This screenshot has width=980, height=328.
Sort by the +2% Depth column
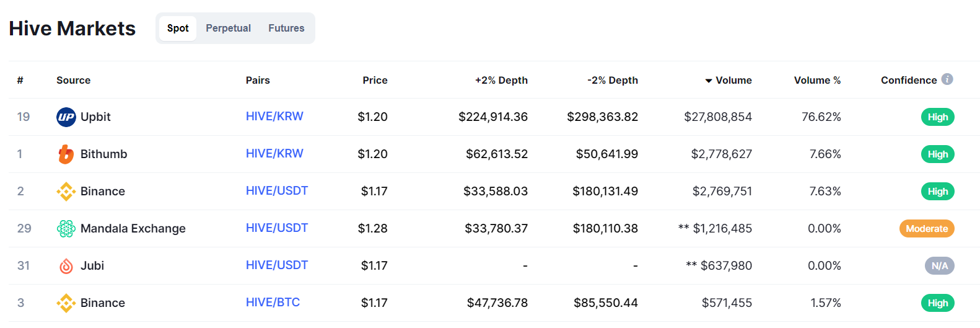501,81
